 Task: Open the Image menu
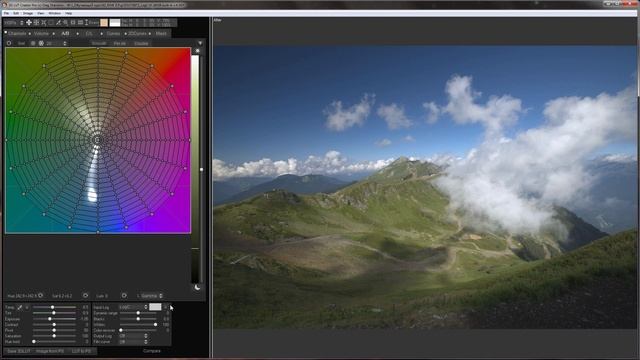[28, 13]
